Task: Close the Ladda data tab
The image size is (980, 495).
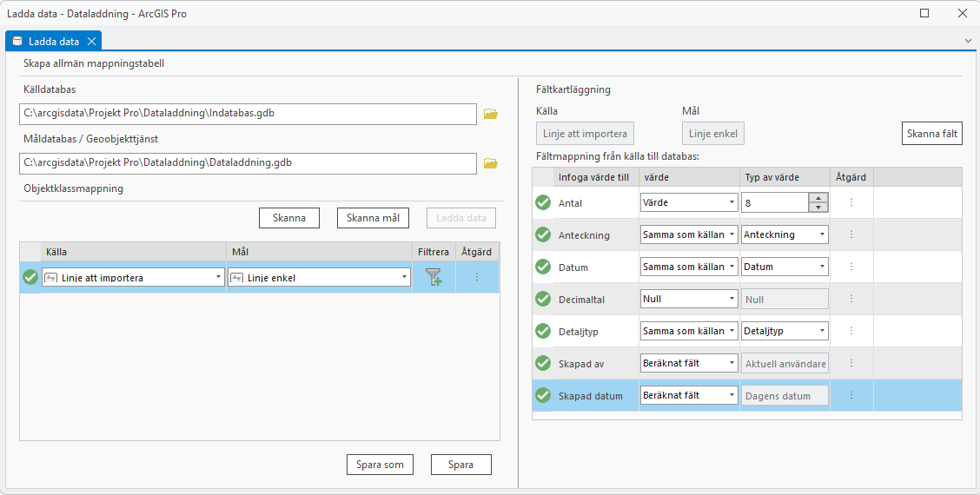Action: click(91, 42)
